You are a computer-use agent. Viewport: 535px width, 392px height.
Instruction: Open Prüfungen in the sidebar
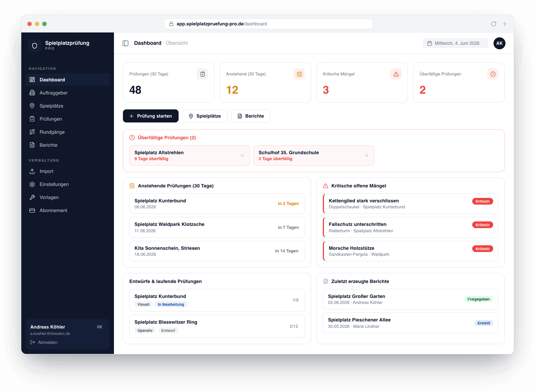point(68,119)
